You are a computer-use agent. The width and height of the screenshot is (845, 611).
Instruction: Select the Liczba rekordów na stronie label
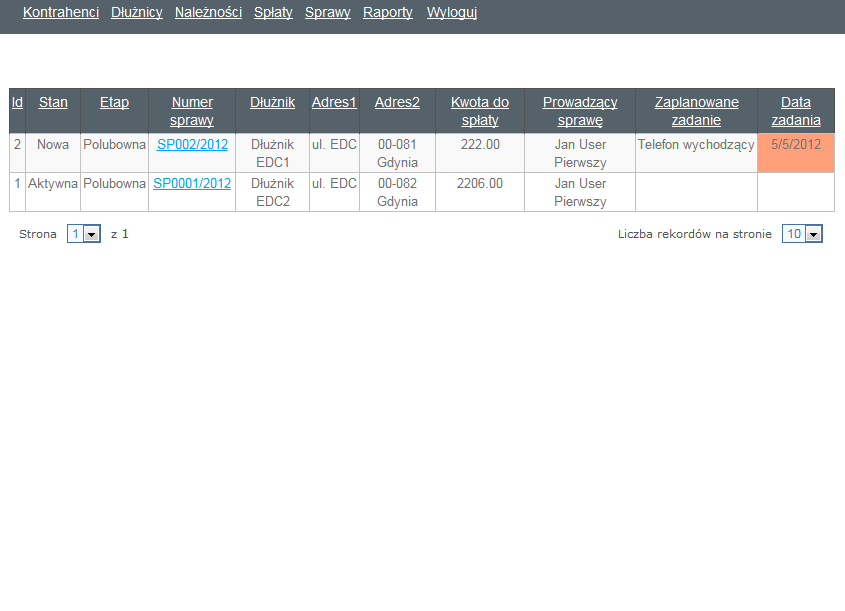[x=695, y=234]
